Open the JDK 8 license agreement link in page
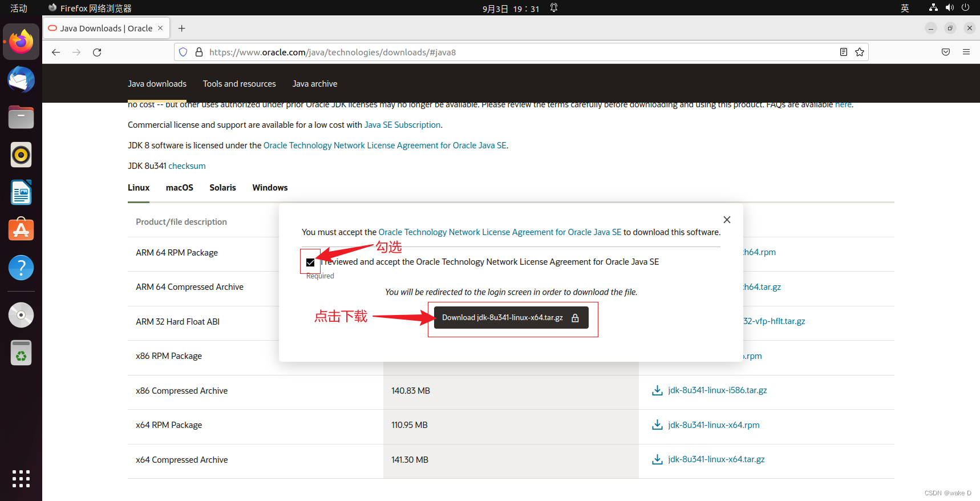Viewport: 980px width, 501px height. click(x=385, y=146)
